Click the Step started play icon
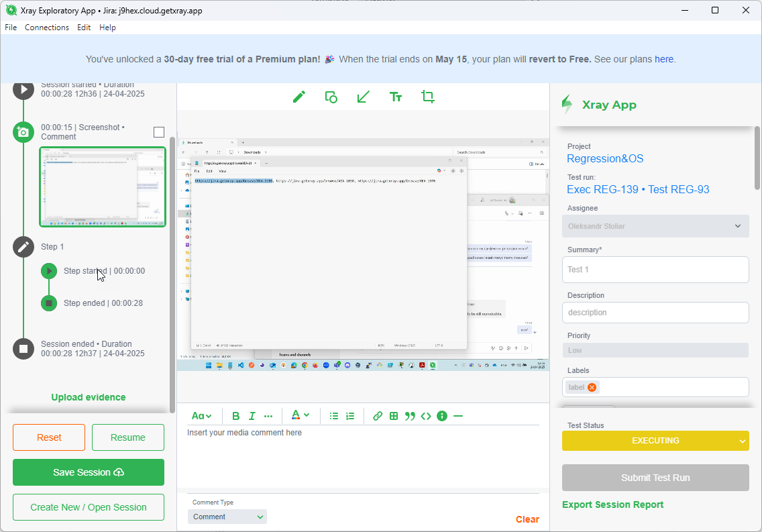 click(x=48, y=271)
